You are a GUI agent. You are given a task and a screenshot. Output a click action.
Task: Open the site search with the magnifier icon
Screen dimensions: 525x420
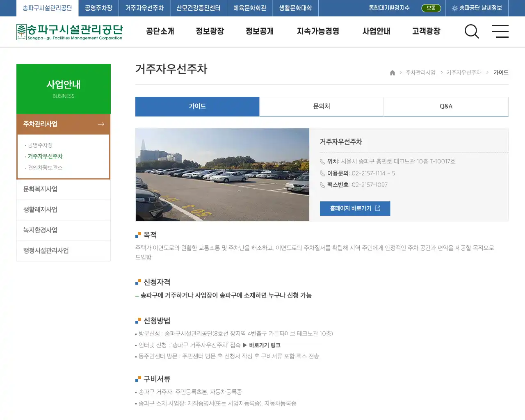tap(472, 32)
